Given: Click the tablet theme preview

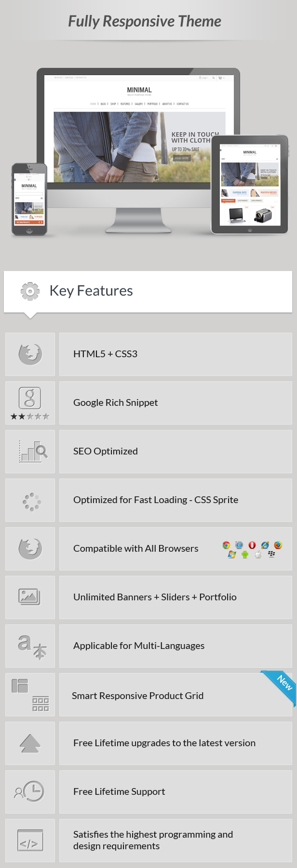Looking at the screenshot, I should 250,185.
